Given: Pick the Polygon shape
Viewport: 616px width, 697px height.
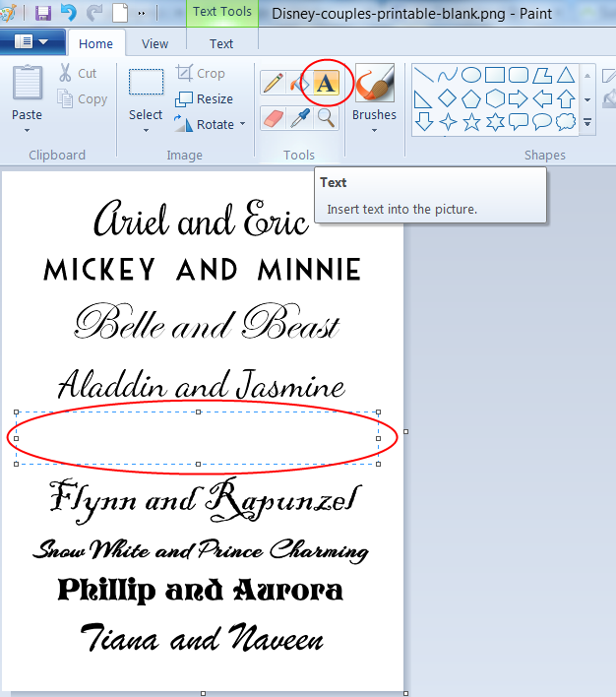Looking at the screenshot, I should point(542,75).
